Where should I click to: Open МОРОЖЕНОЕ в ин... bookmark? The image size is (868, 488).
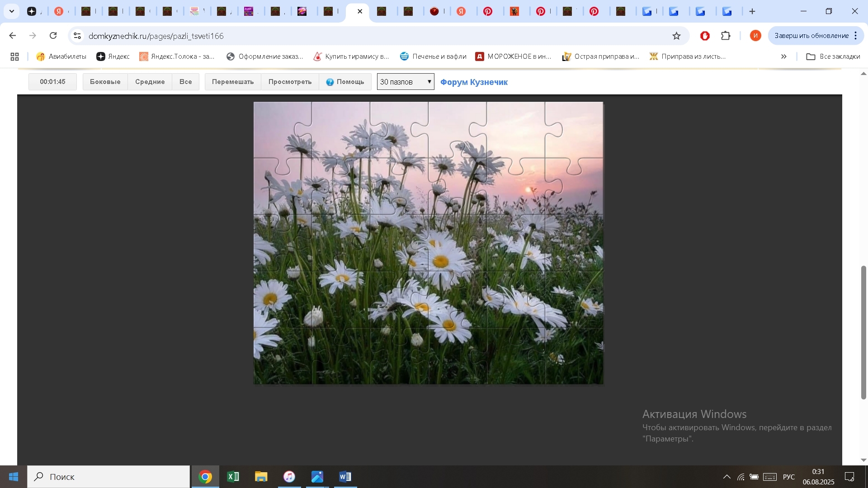pyautogui.click(x=514, y=56)
